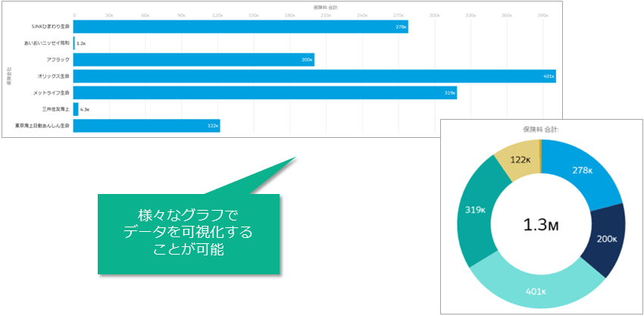Click the 150k axis tick label
The width and height of the screenshot is (644, 316).
pyautogui.click(x=254, y=15)
